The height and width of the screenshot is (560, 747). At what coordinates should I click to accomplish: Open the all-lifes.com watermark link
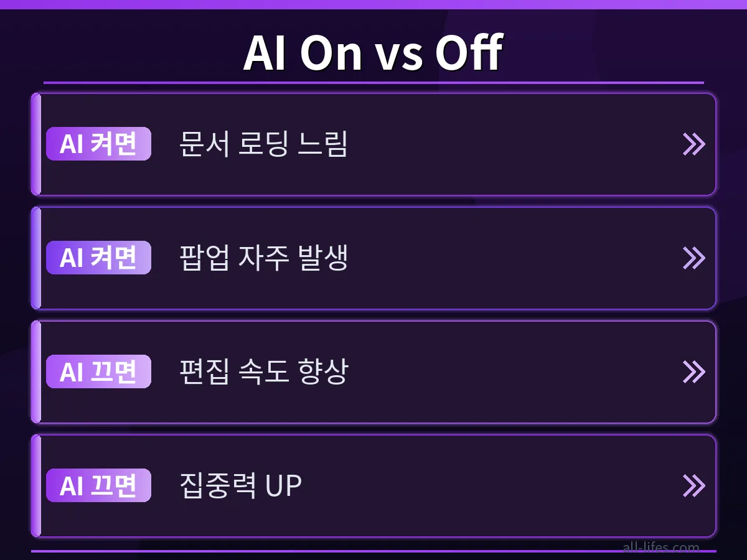point(660,548)
